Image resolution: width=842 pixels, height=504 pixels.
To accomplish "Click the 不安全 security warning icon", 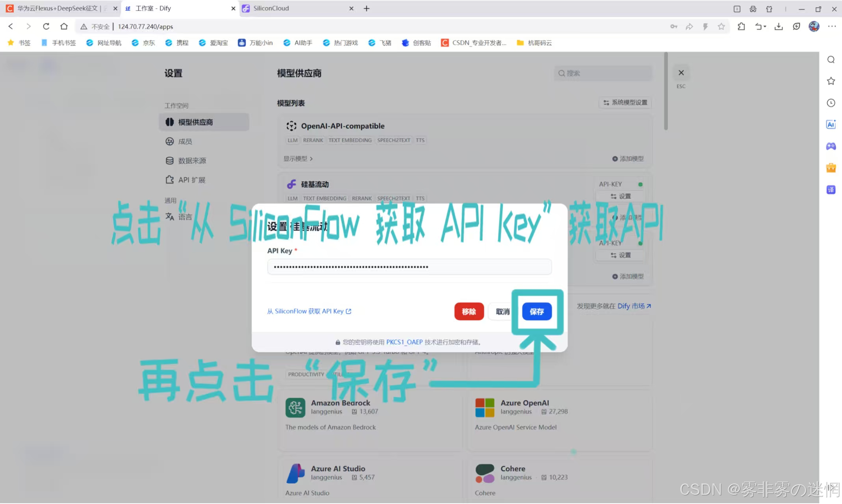I will tap(84, 26).
